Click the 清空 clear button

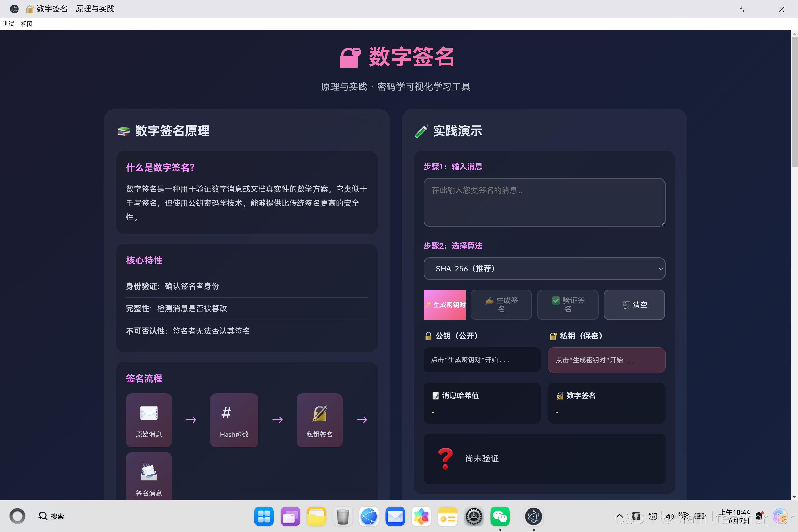click(634, 305)
